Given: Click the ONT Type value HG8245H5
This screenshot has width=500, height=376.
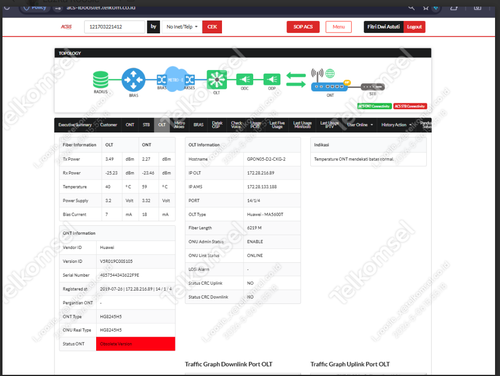Looking at the screenshot, I should [111, 317].
